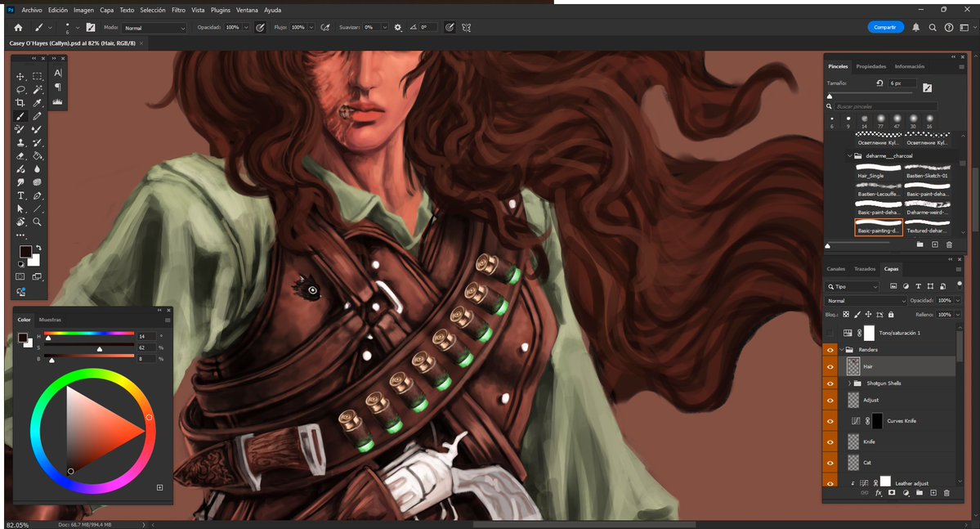
Task: Click the hue ring of color wheel
Action: pos(92,374)
